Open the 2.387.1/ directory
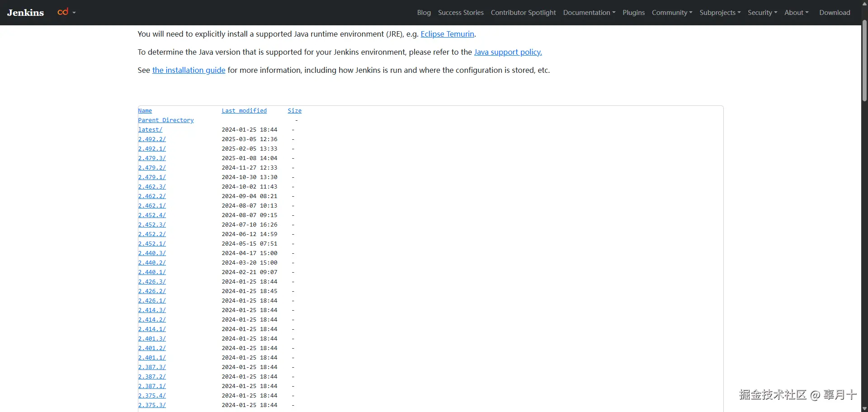The image size is (868, 412). (152, 386)
